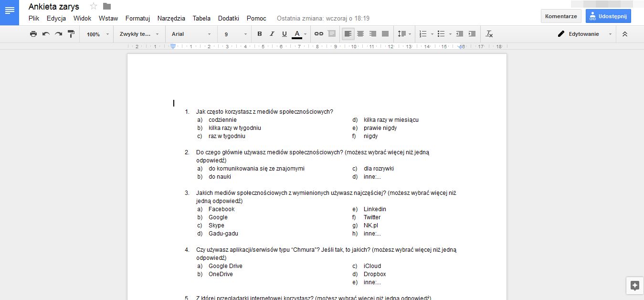644x300 pixels.
Task: Toggle bulleted list
Action: pyautogui.click(x=441, y=34)
